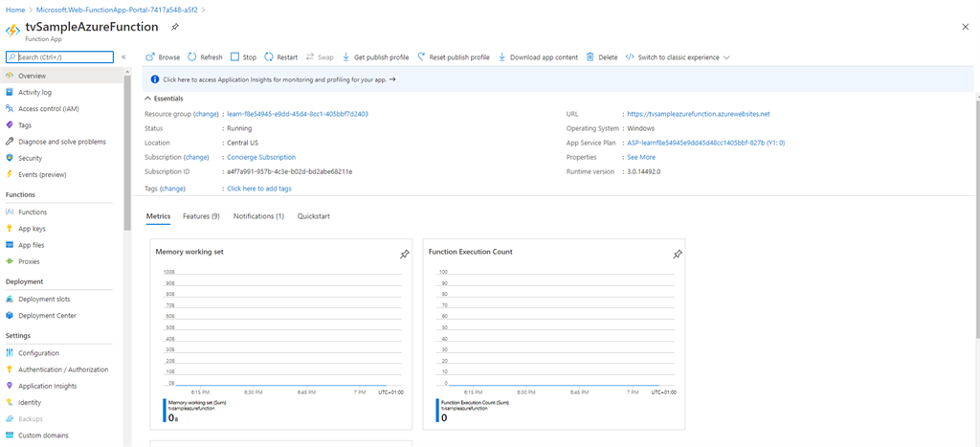Open the resource group link
980x447 pixels.
coord(298,114)
